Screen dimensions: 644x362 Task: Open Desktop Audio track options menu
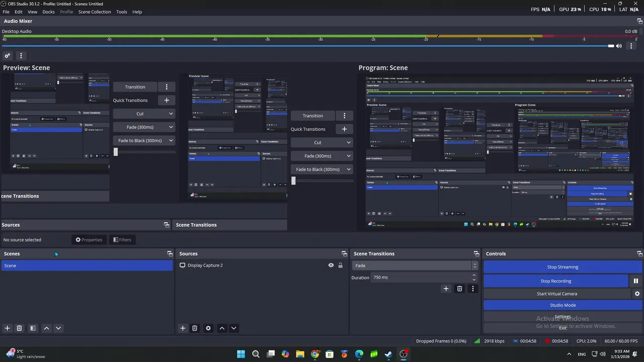631,46
